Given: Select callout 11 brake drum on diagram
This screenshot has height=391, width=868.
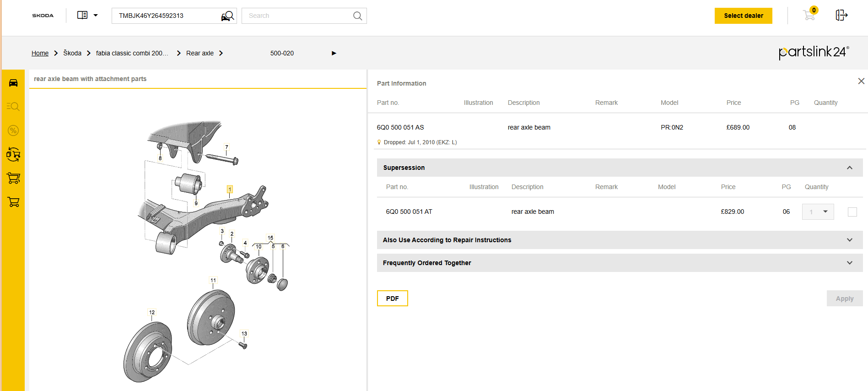Looking at the screenshot, I should click(213, 280).
